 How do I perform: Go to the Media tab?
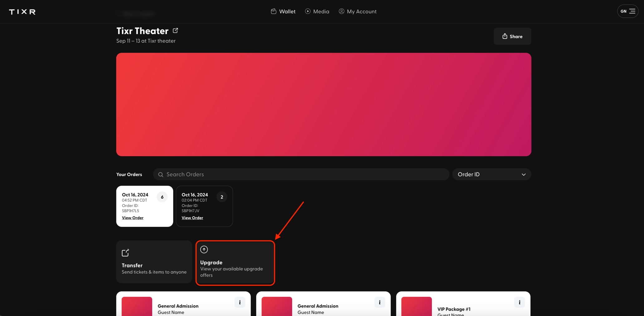(x=317, y=12)
